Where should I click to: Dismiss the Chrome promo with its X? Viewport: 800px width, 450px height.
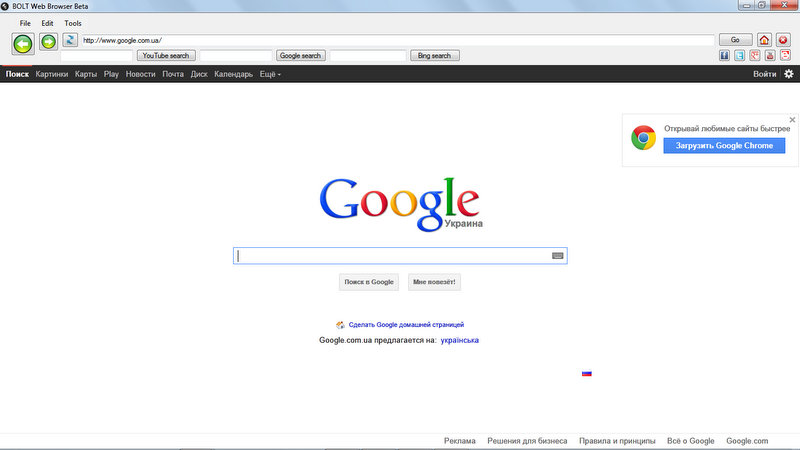click(x=792, y=120)
